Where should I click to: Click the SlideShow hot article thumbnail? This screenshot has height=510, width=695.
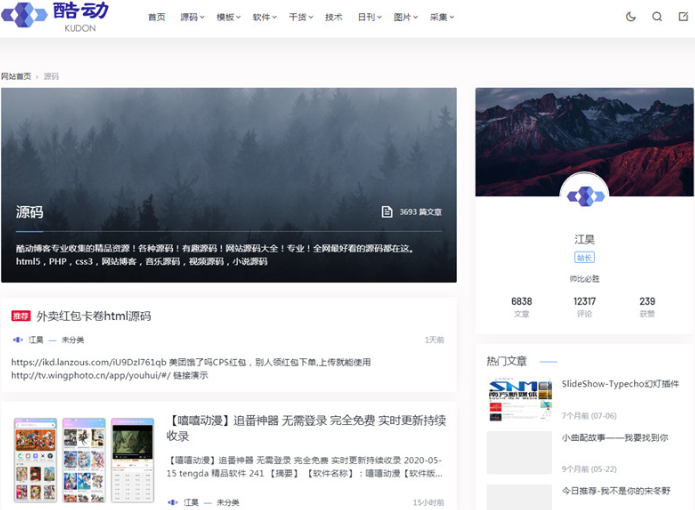click(519, 391)
